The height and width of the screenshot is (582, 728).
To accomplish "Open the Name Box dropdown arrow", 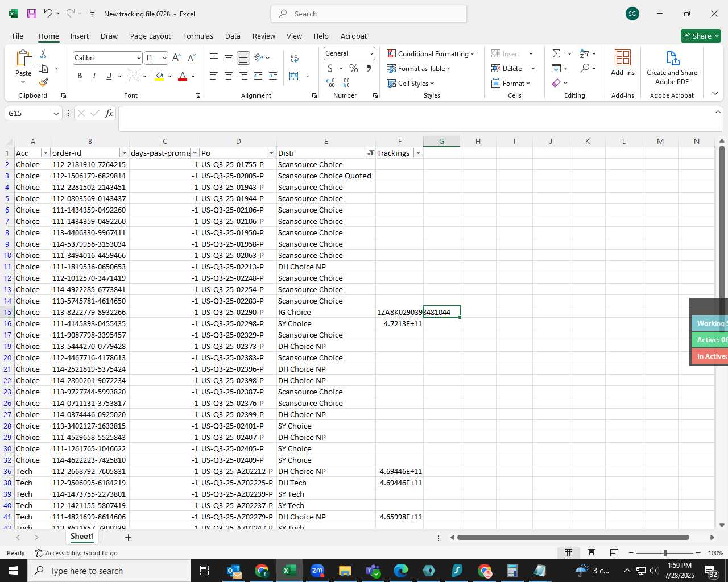I will [x=56, y=114].
